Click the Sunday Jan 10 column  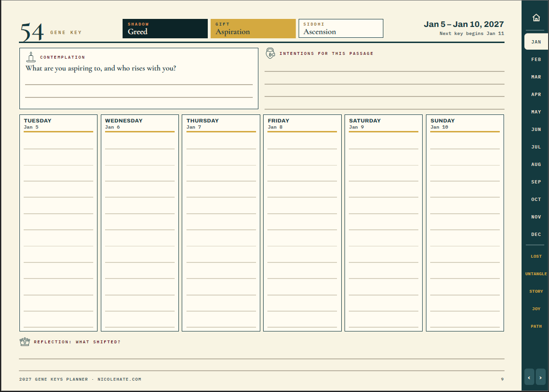point(465,223)
